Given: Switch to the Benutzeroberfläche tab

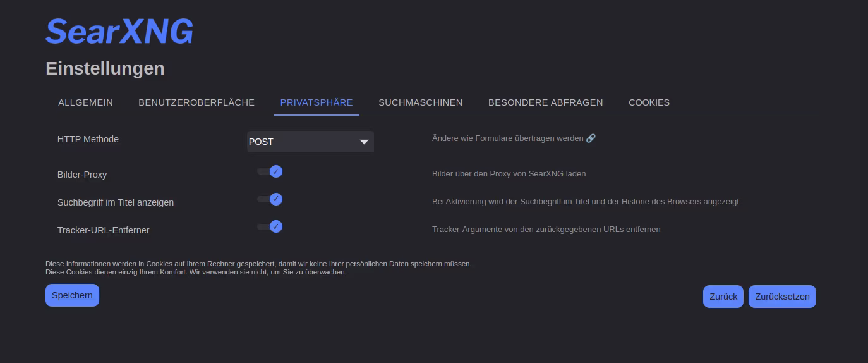Looking at the screenshot, I should [196, 102].
